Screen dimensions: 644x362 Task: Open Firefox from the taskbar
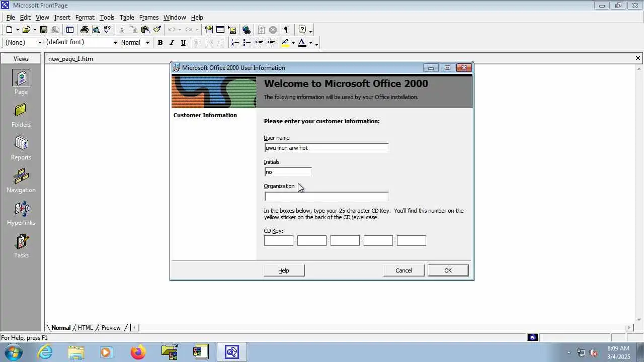[x=138, y=352]
